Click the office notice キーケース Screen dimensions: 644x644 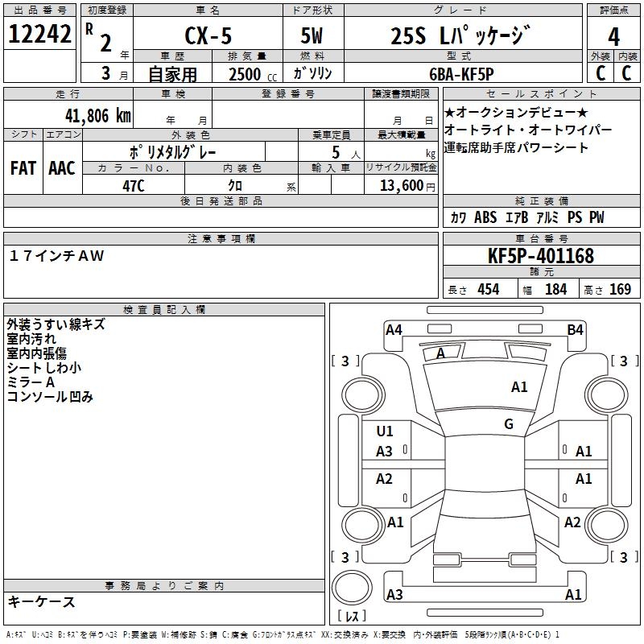[42, 601]
